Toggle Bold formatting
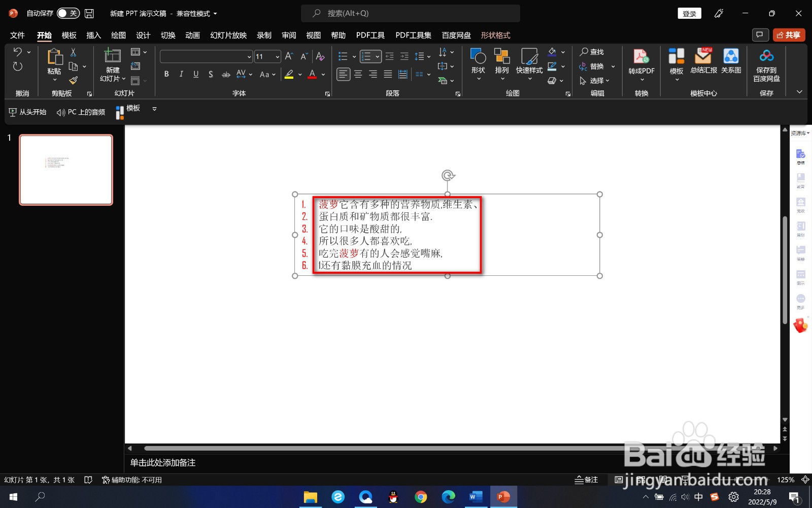 pos(166,74)
